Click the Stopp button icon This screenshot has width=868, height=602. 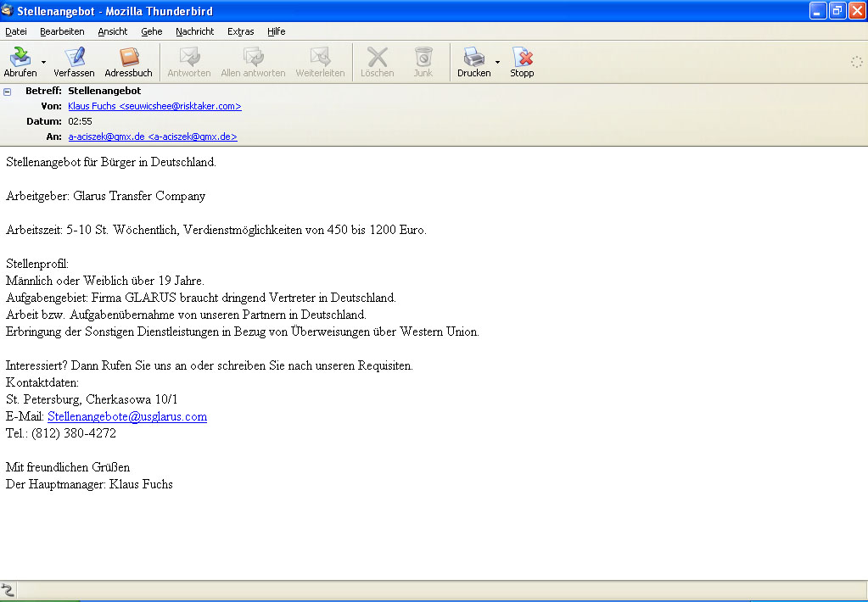pyautogui.click(x=522, y=57)
